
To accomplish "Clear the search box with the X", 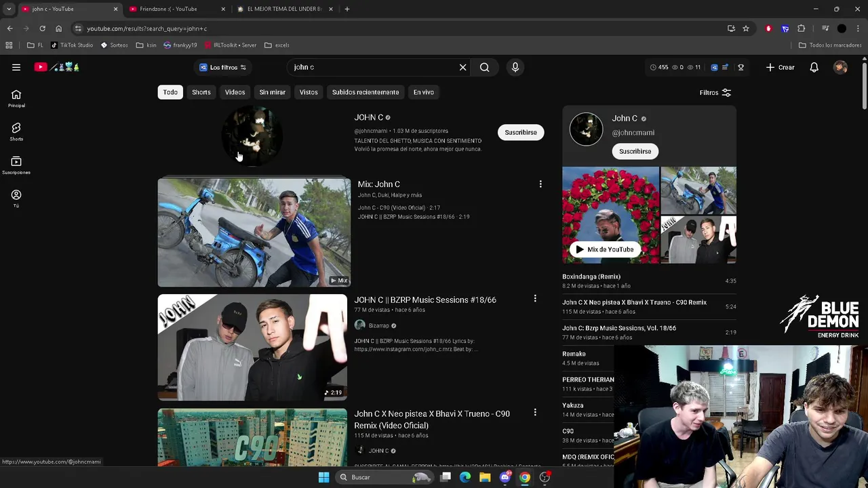I will (462, 67).
